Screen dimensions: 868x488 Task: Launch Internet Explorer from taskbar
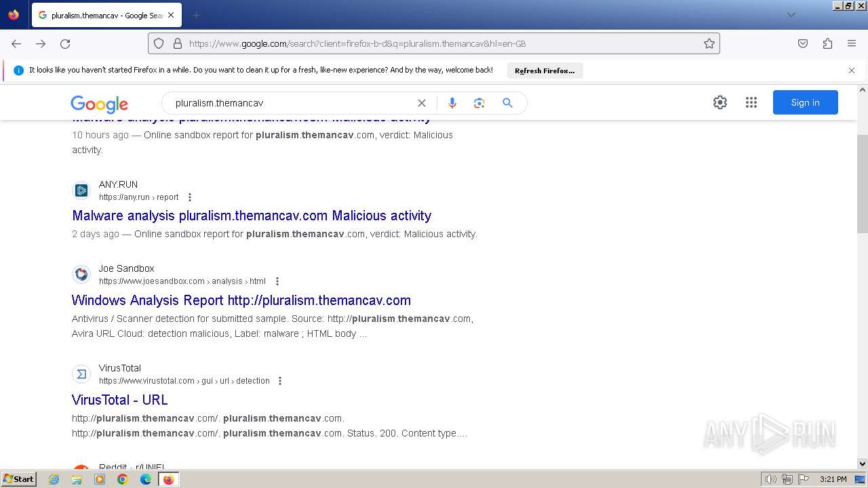(54, 479)
